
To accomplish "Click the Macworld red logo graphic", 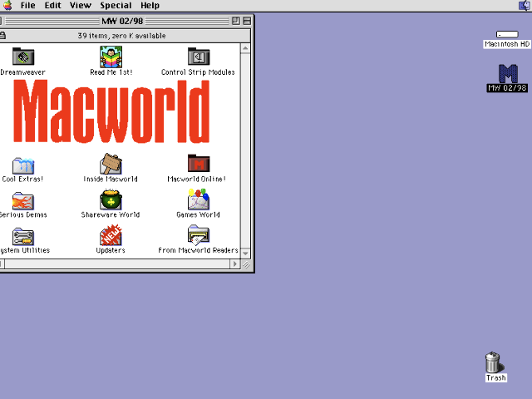I will (111, 111).
